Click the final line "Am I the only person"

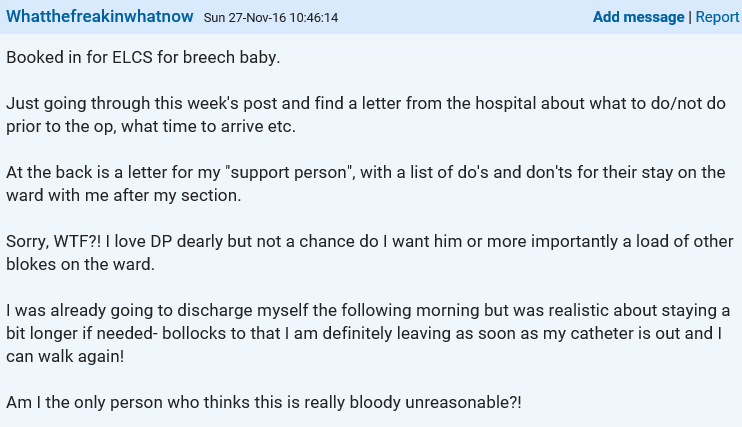(x=264, y=402)
